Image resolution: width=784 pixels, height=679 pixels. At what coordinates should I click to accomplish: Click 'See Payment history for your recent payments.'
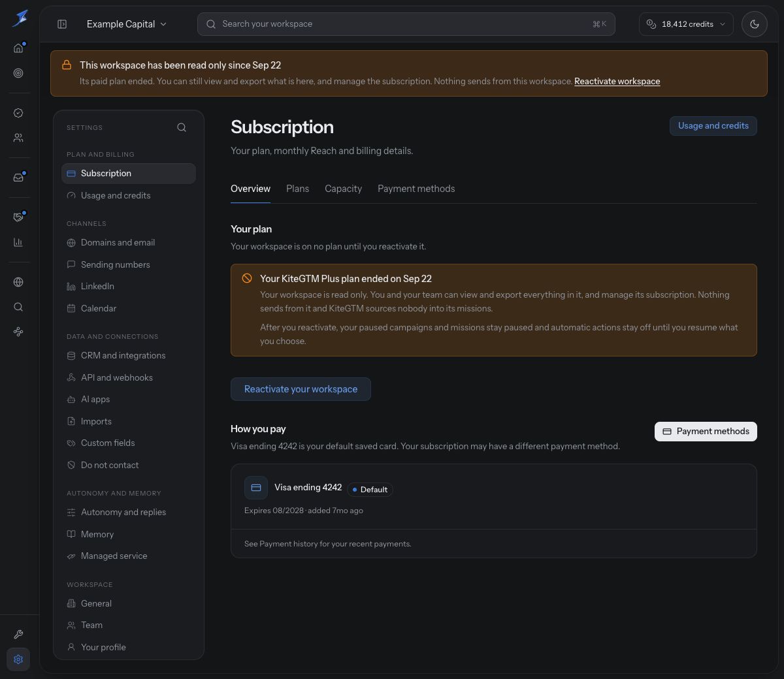point(328,544)
